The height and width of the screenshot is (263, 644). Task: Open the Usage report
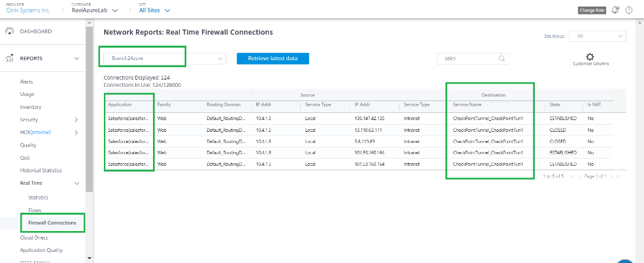(x=27, y=94)
